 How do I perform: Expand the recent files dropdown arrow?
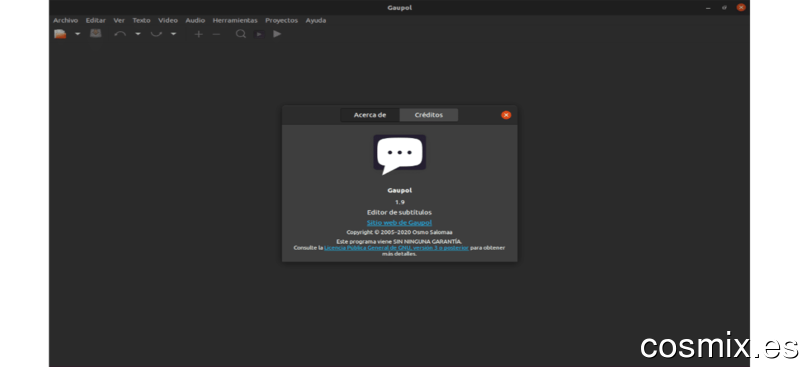point(78,34)
